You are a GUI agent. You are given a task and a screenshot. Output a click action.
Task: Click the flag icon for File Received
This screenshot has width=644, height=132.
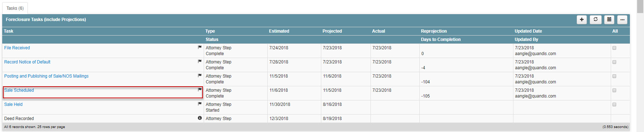(x=200, y=47)
